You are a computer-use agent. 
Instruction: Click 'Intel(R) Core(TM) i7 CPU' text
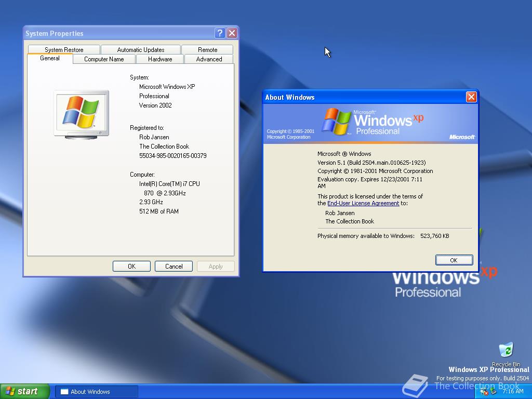pyautogui.click(x=170, y=183)
